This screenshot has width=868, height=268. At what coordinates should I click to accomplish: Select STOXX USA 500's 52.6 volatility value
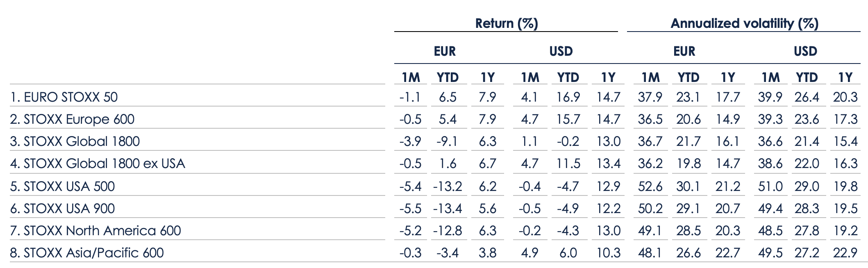[x=650, y=186]
